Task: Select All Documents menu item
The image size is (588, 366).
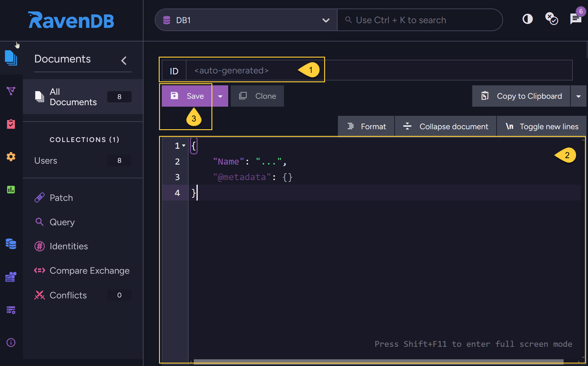Action: point(83,97)
